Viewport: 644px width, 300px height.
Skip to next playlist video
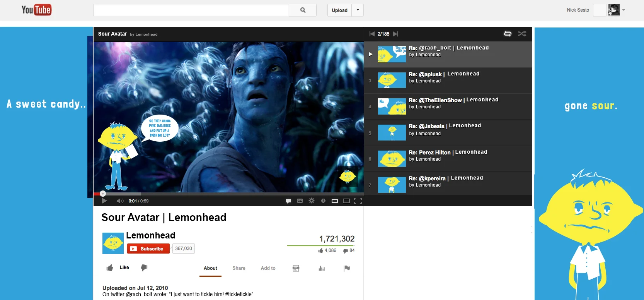tap(395, 34)
